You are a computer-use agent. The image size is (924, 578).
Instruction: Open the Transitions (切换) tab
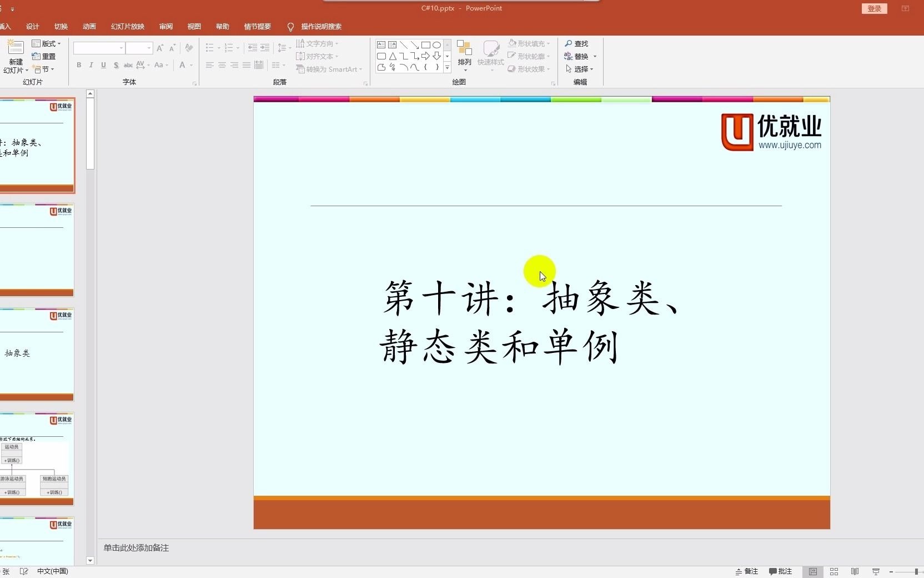coord(61,27)
